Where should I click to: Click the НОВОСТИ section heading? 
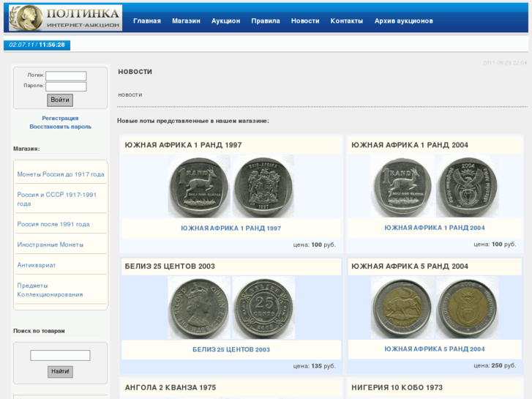pyautogui.click(x=135, y=72)
